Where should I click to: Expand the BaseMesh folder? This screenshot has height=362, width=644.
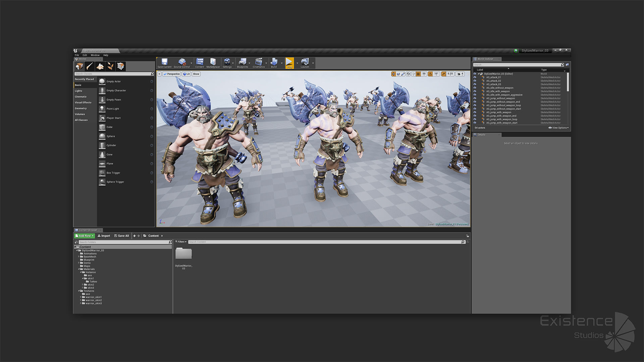pyautogui.click(x=79, y=257)
